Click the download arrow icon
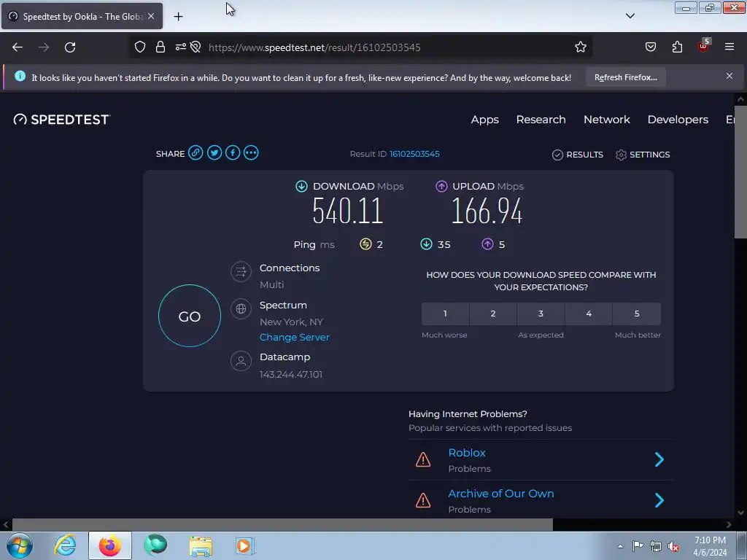Viewport: 747px width, 560px height. [x=301, y=186]
